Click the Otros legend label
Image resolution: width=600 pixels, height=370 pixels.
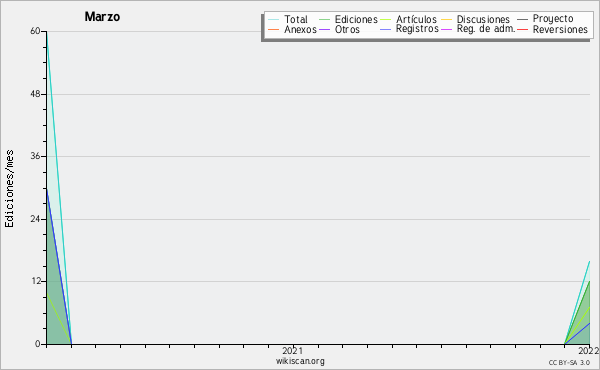click(347, 29)
